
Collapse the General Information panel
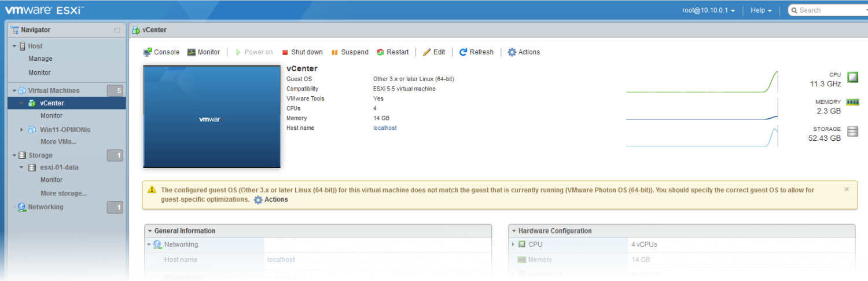150,231
